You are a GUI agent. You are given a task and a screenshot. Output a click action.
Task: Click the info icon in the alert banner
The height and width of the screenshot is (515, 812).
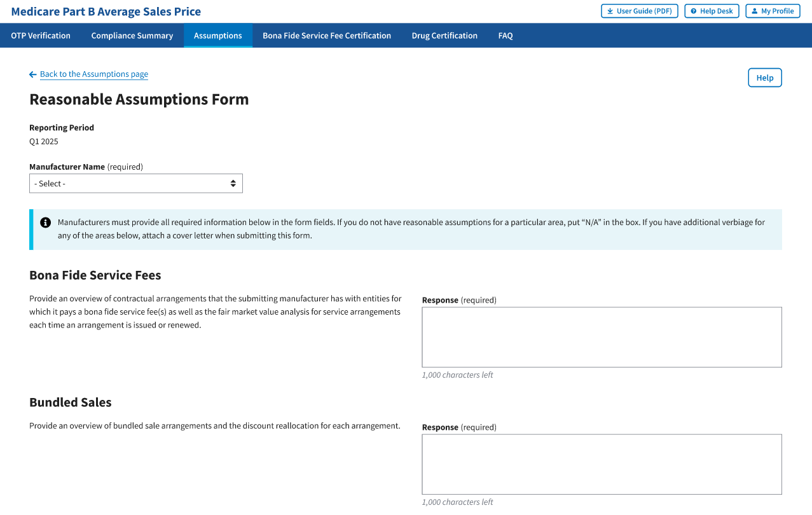point(46,223)
